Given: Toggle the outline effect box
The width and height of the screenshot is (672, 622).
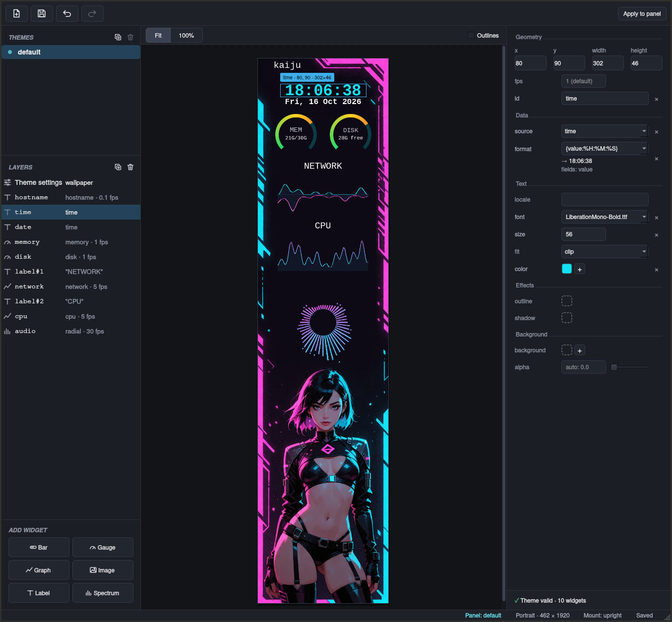Looking at the screenshot, I should pos(567,301).
